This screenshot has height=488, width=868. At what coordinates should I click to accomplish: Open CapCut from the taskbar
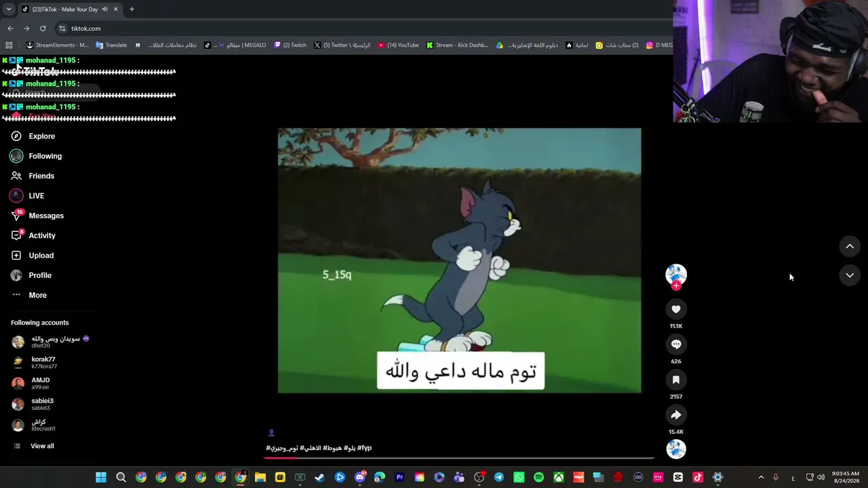[678, 477]
